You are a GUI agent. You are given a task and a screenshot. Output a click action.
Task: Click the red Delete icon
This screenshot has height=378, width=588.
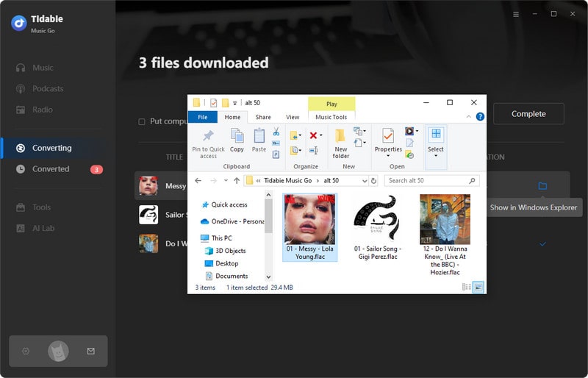point(314,135)
